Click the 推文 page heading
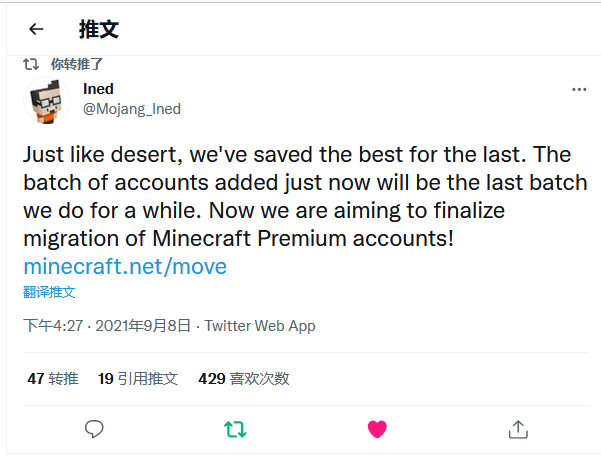601x456 pixels. tap(99, 30)
